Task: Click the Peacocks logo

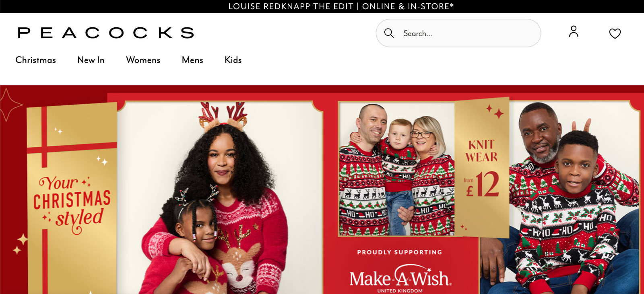Action: tap(106, 33)
